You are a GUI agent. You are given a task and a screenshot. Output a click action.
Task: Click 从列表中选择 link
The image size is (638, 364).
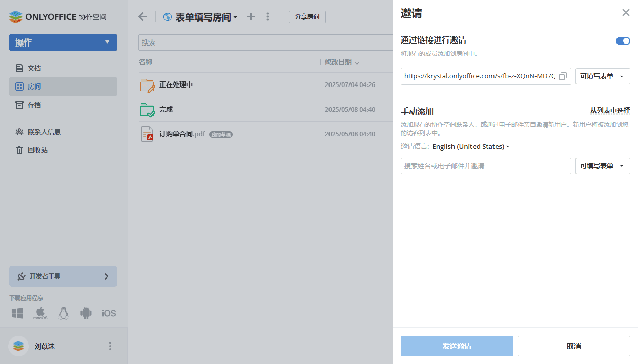[x=610, y=111]
